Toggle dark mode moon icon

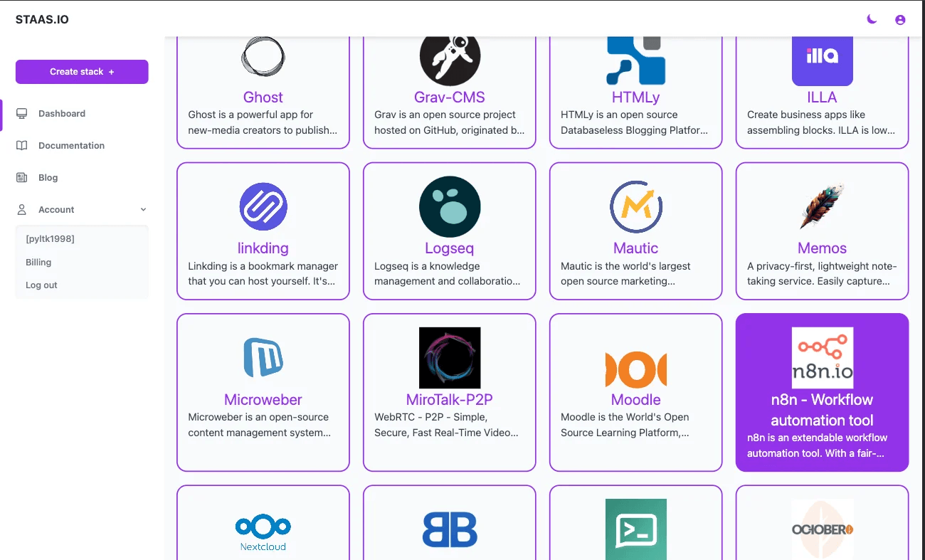872,19
